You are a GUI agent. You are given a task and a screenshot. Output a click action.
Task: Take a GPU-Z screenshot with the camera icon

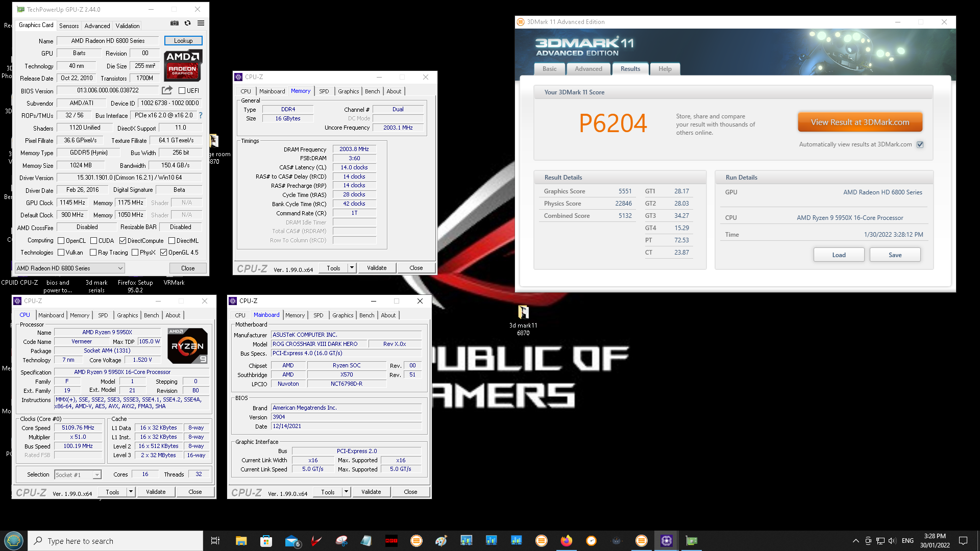[x=175, y=23]
